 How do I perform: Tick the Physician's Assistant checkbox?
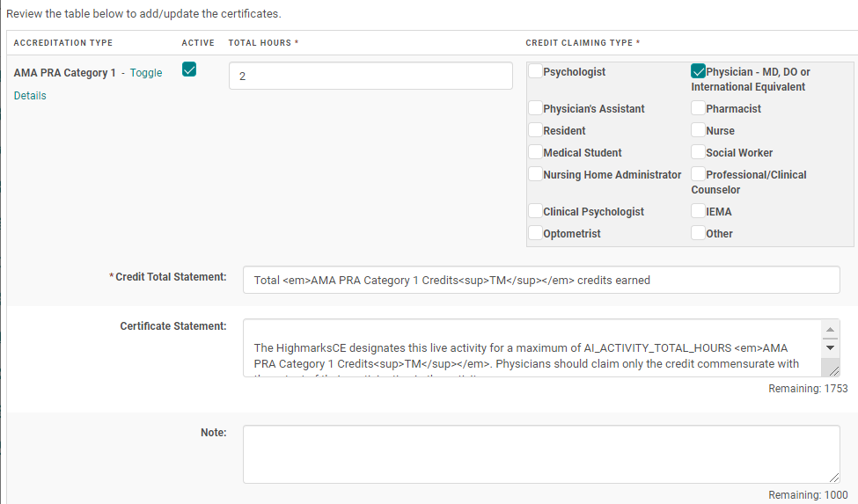(x=535, y=108)
